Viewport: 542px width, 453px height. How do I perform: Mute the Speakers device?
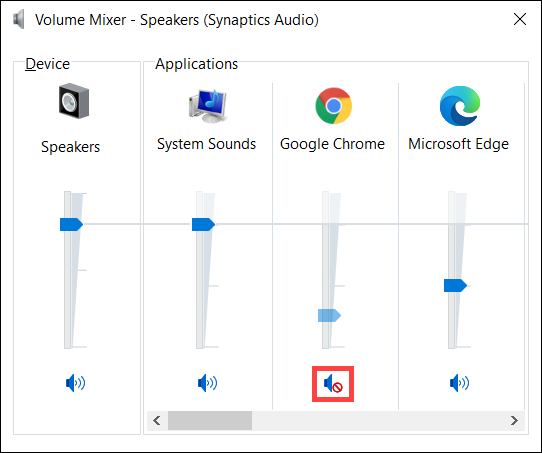(x=75, y=383)
